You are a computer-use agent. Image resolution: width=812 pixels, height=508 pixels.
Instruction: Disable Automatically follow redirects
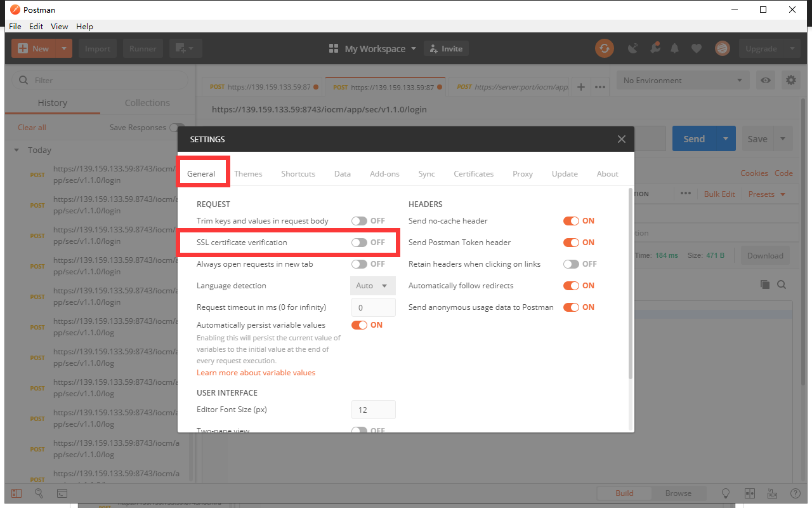tap(571, 286)
